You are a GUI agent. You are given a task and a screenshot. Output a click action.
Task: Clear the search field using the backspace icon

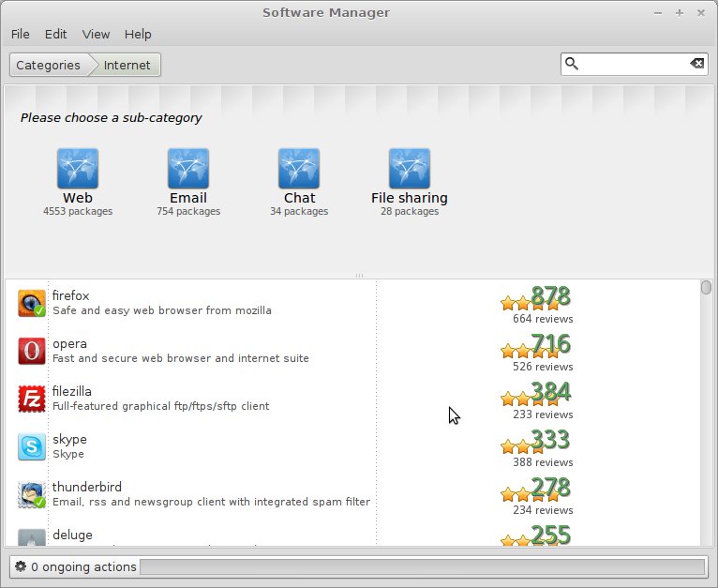point(696,64)
